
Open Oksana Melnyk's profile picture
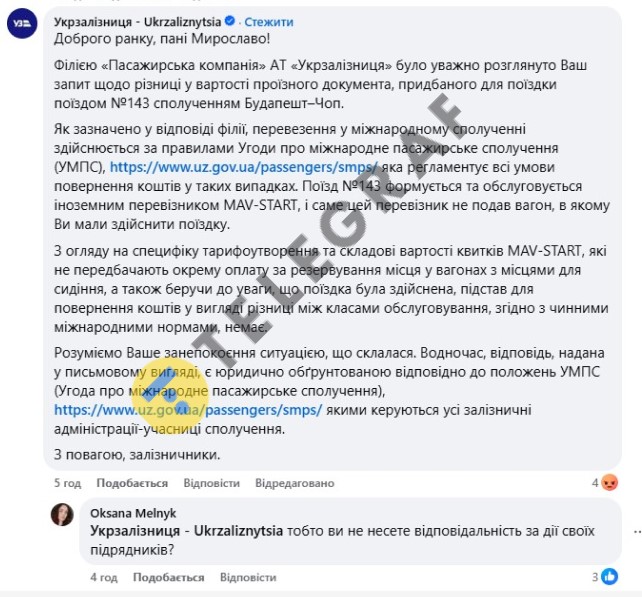(62, 514)
